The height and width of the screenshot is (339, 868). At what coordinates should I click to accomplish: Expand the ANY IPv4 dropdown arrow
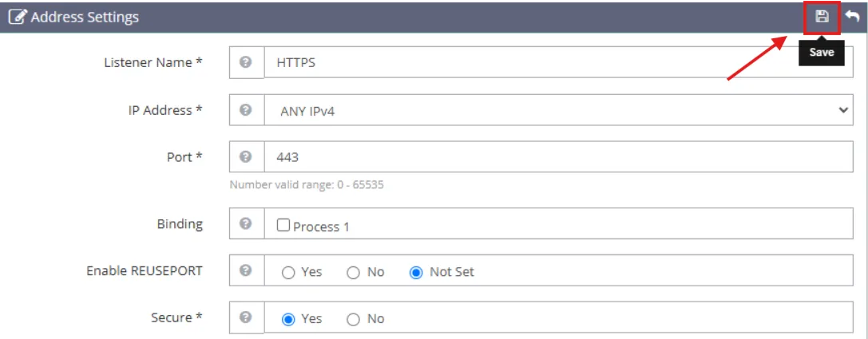tap(843, 110)
